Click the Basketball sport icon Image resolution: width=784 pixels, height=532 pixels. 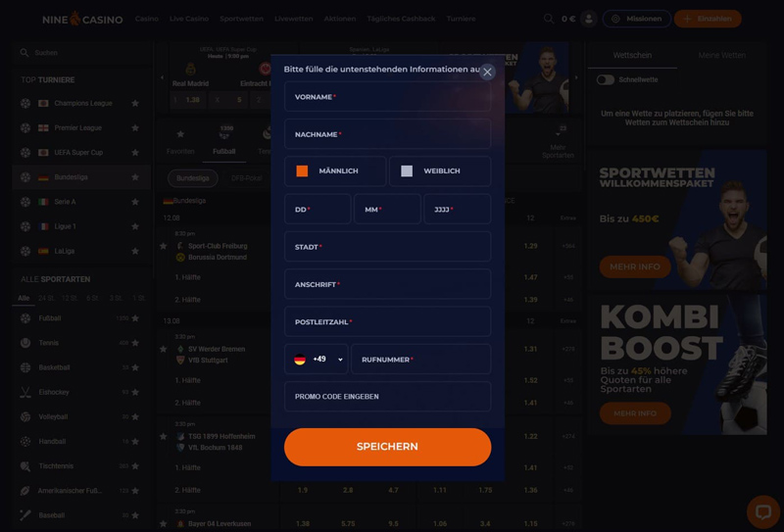point(25,367)
